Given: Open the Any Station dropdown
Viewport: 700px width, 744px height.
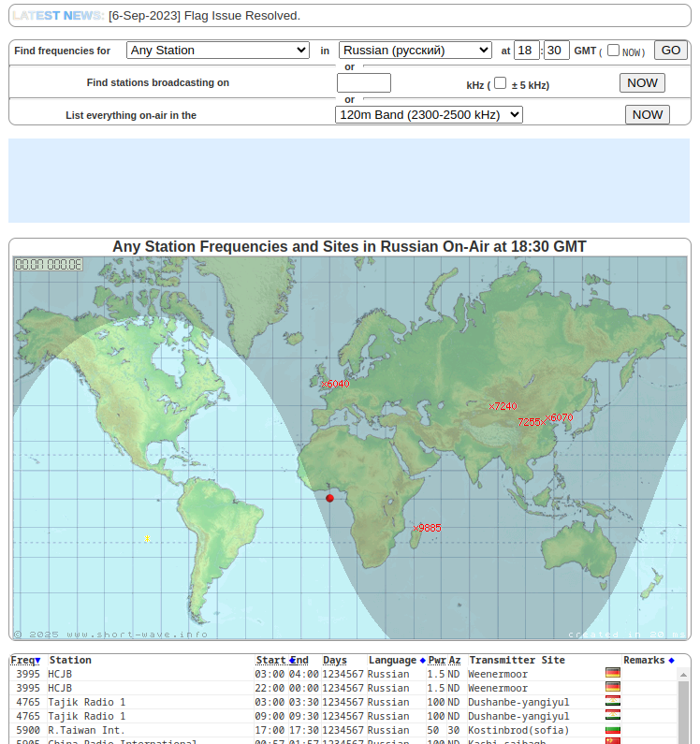Looking at the screenshot, I should (x=218, y=51).
